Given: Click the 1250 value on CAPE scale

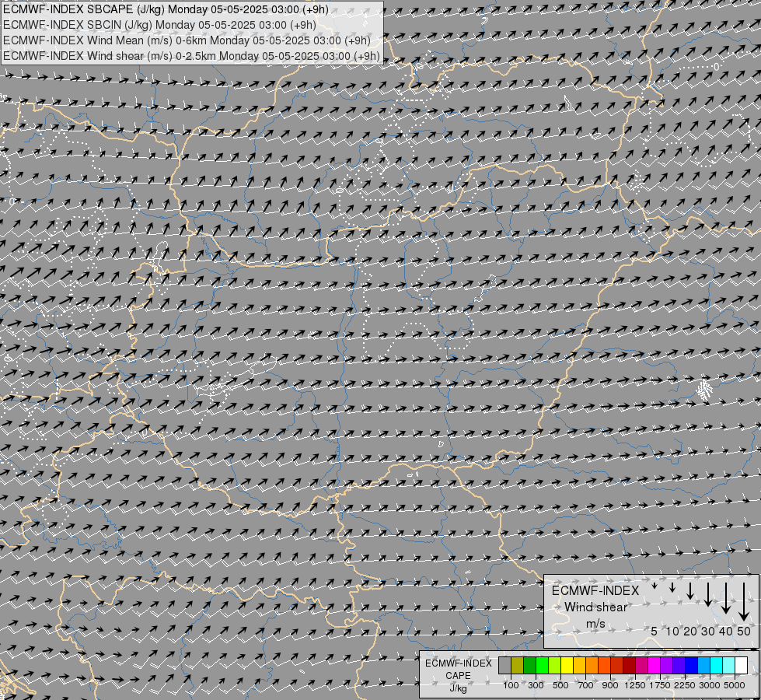Looking at the screenshot, I should [635, 685].
